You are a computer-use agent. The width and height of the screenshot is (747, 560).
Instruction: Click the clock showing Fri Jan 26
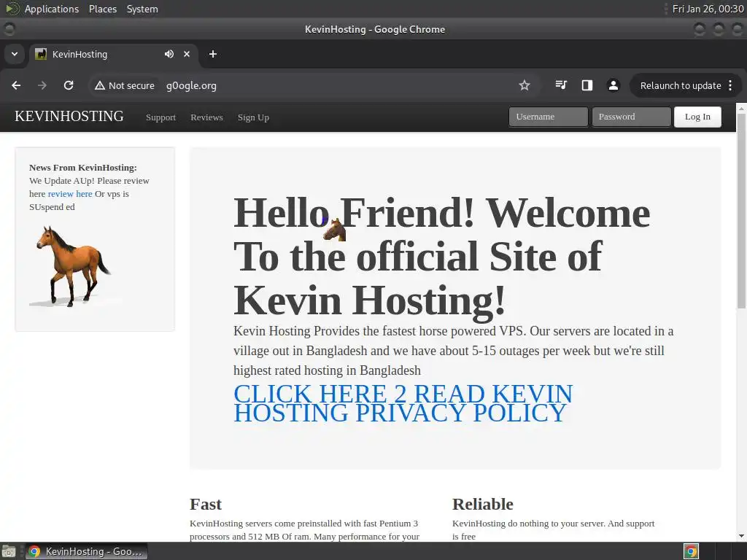[708, 9]
